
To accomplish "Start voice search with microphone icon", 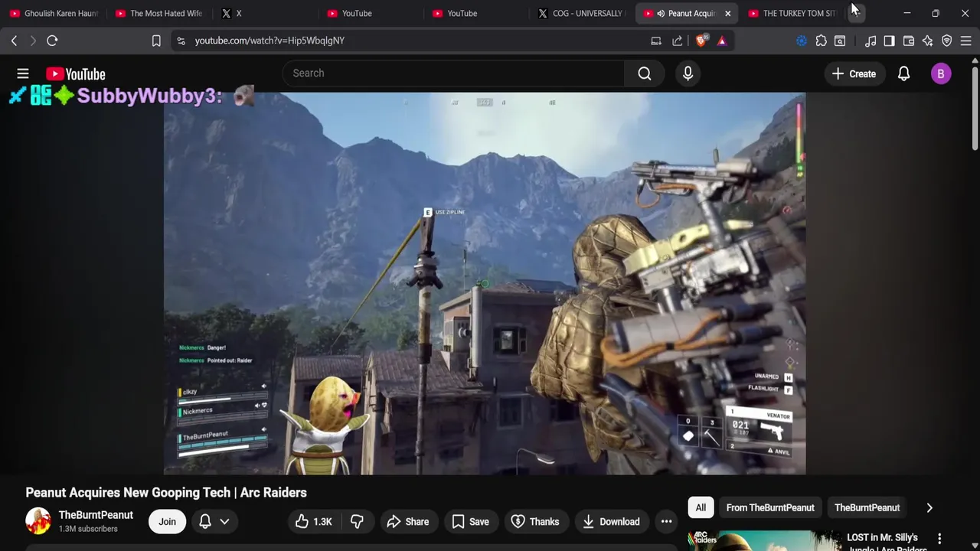I will coord(688,73).
